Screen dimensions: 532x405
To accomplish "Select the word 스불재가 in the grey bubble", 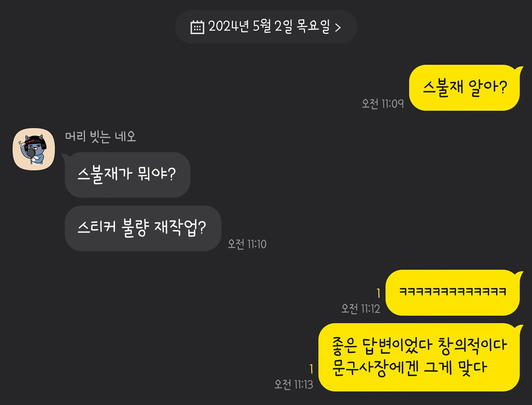I will click(x=105, y=174).
